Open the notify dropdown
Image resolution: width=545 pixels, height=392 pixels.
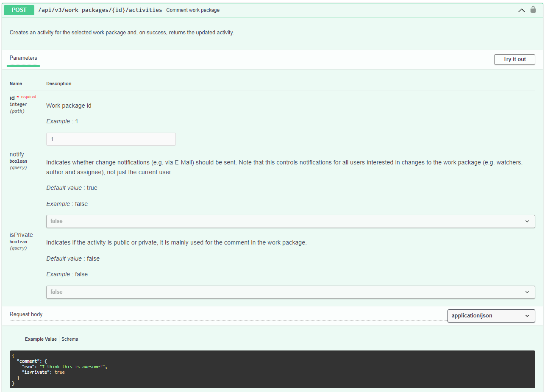291,221
